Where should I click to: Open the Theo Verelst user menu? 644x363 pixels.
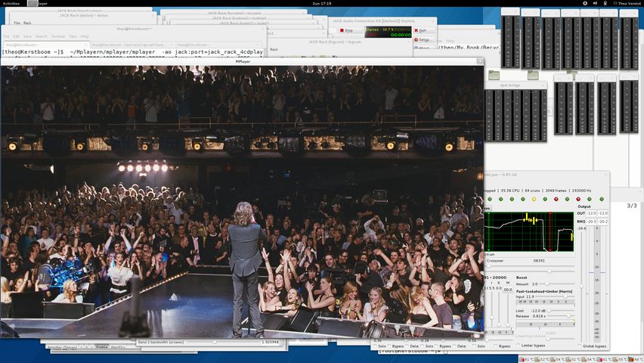(x=627, y=3)
